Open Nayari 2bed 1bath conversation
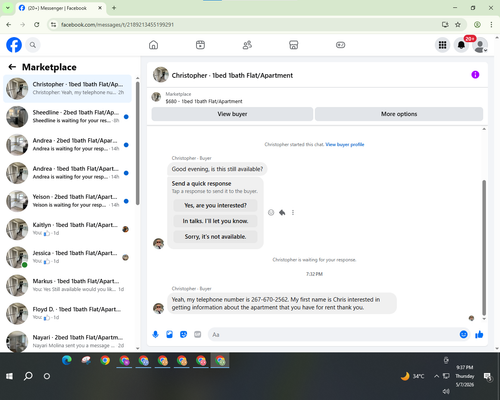Screen dimensions: 500x400 point(67,341)
